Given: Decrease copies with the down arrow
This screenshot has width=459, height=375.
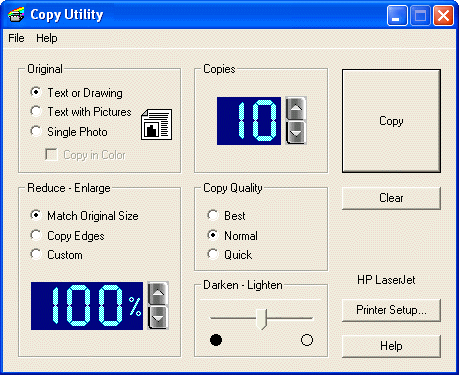Looking at the screenshot, I should pos(296,133).
